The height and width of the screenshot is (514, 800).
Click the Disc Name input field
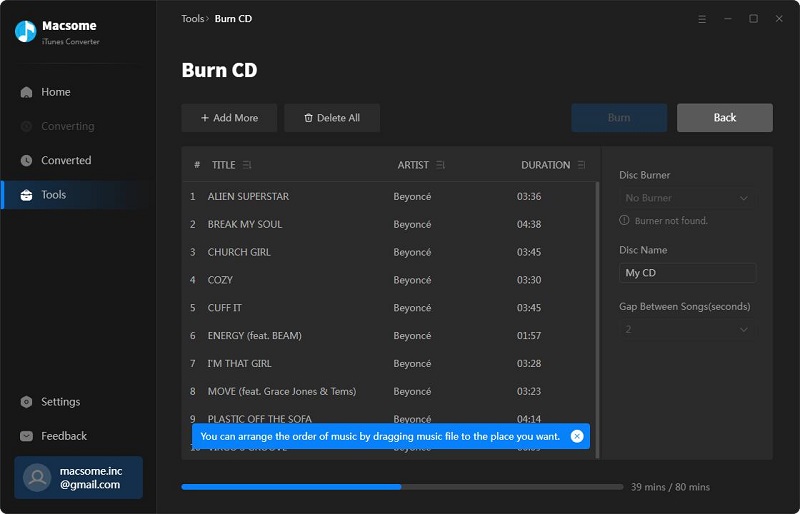pos(687,273)
